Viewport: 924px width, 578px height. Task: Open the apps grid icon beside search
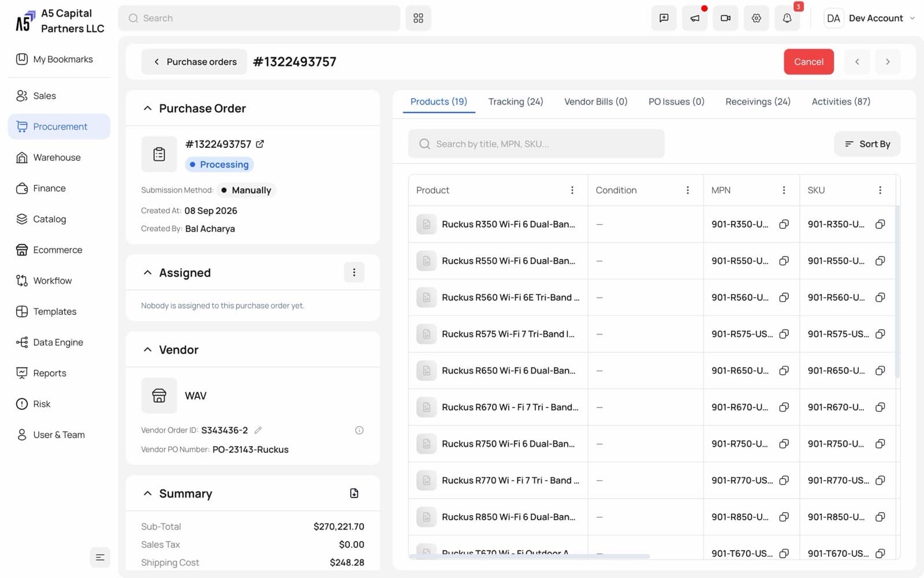(418, 18)
